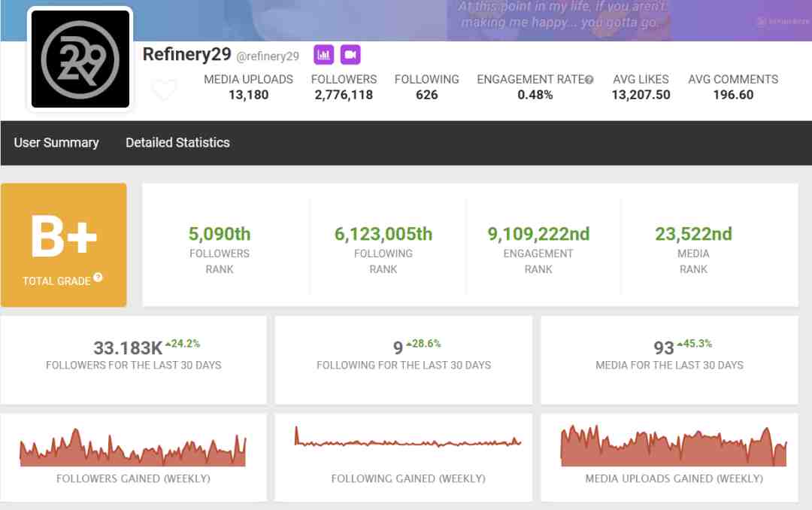Click the Media Uploads header label
Image resolution: width=812 pixels, height=510 pixels.
249,79
